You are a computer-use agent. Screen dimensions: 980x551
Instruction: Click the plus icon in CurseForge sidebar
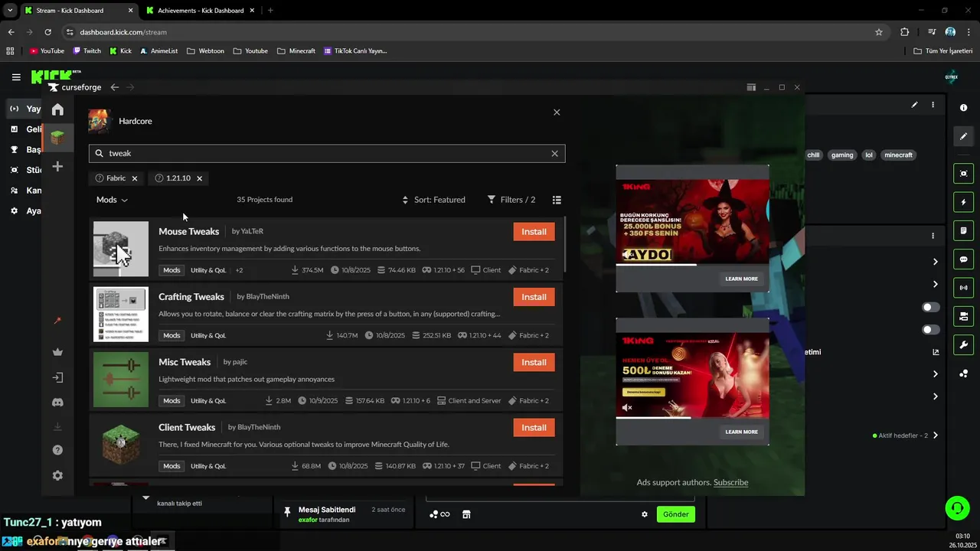pos(57,167)
